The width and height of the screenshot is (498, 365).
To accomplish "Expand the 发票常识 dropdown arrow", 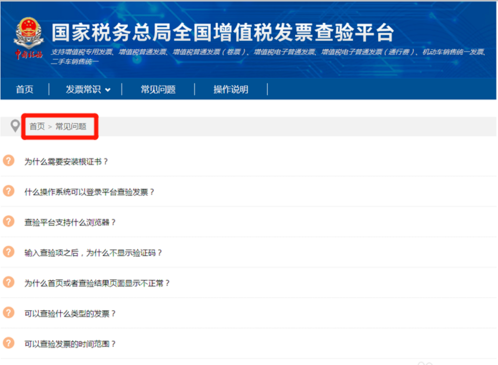I will [108, 90].
